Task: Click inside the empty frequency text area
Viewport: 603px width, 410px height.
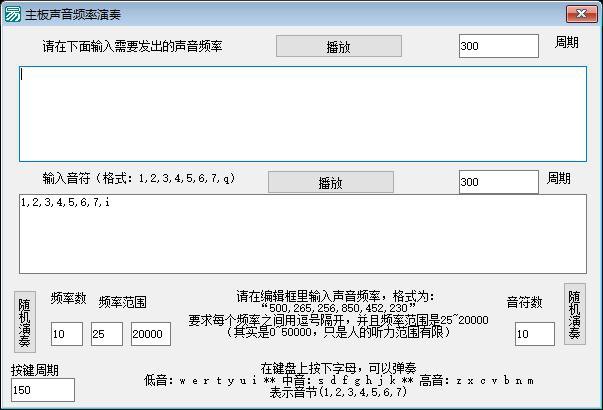Action: (x=302, y=114)
